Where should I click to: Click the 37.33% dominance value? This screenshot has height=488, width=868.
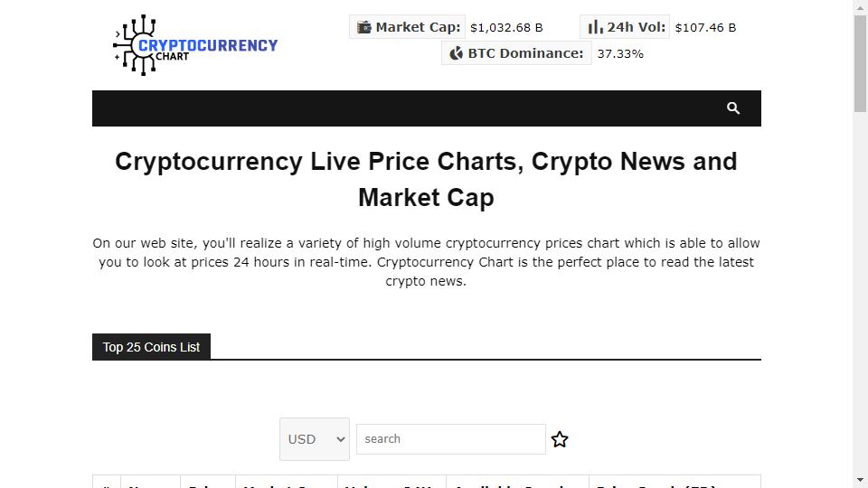(x=620, y=54)
